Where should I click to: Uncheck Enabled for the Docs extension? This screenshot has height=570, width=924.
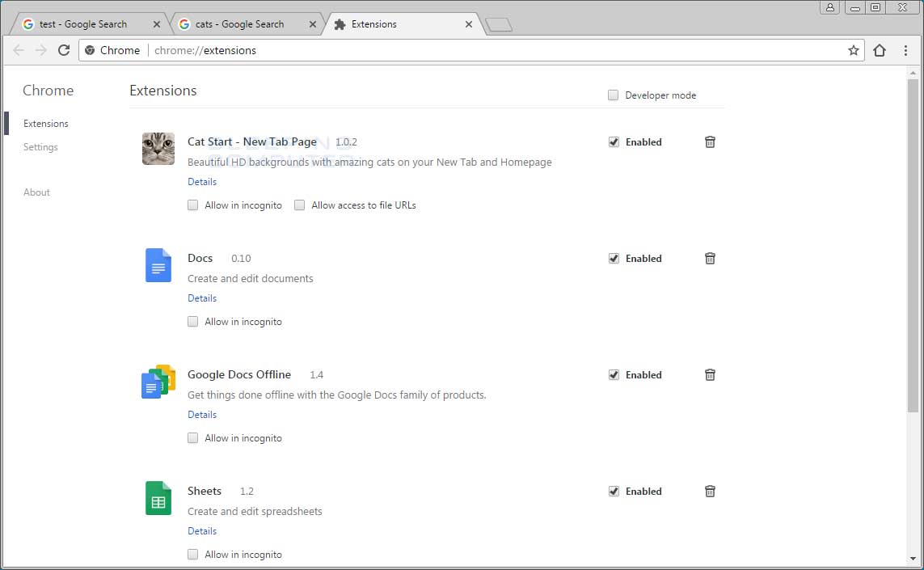[614, 259]
